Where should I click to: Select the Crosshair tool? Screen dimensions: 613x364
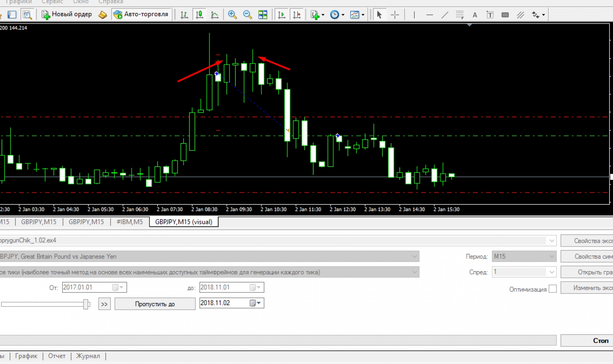[x=395, y=14]
